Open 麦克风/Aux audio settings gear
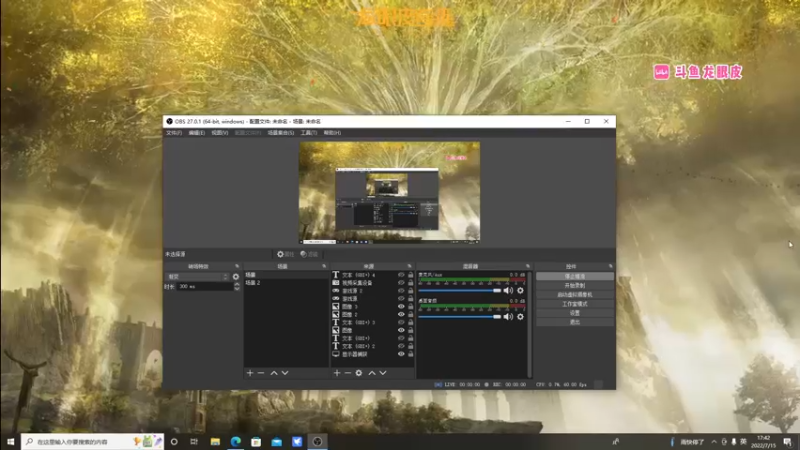This screenshot has width=800, height=450. point(520,290)
